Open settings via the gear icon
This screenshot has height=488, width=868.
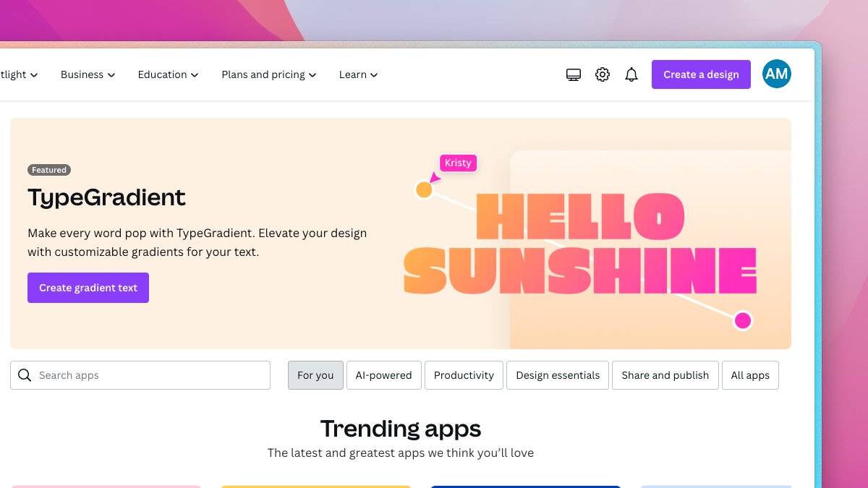pos(603,74)
